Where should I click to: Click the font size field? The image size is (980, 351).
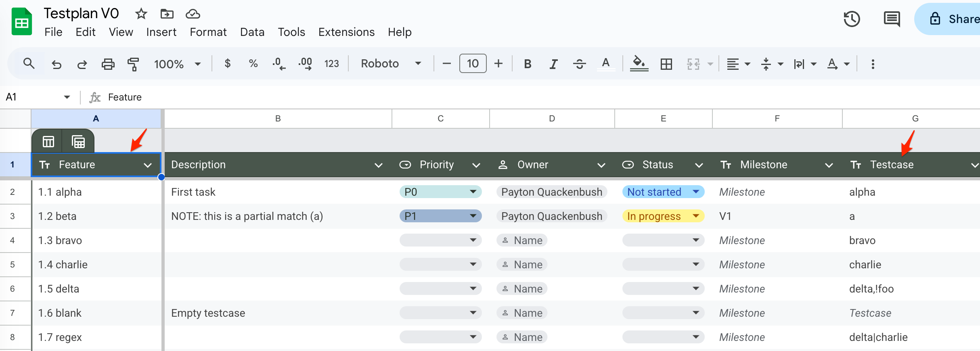[x=473, y=63]
